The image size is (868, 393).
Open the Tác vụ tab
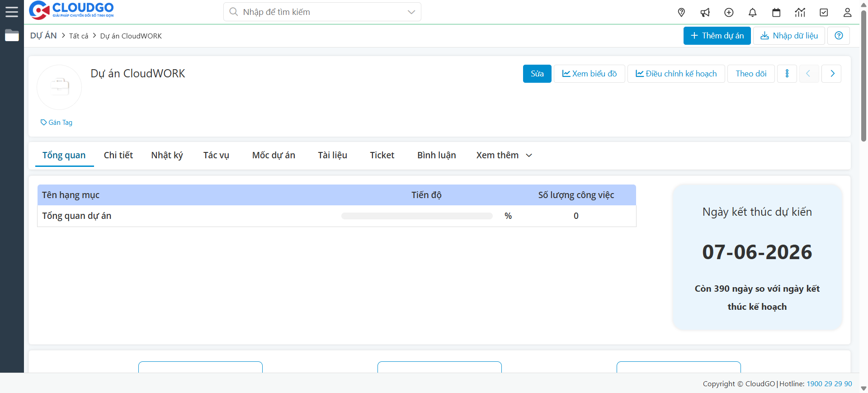(216, 155)
